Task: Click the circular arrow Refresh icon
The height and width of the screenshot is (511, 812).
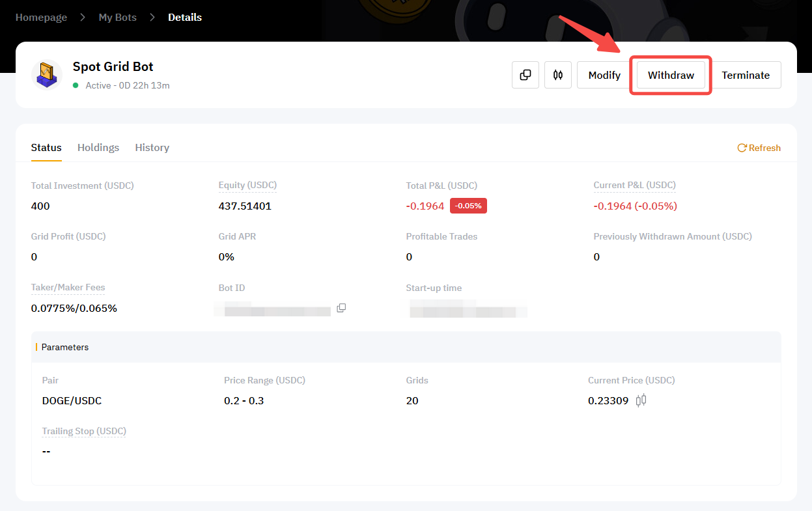Action: [x=742, y=148]
